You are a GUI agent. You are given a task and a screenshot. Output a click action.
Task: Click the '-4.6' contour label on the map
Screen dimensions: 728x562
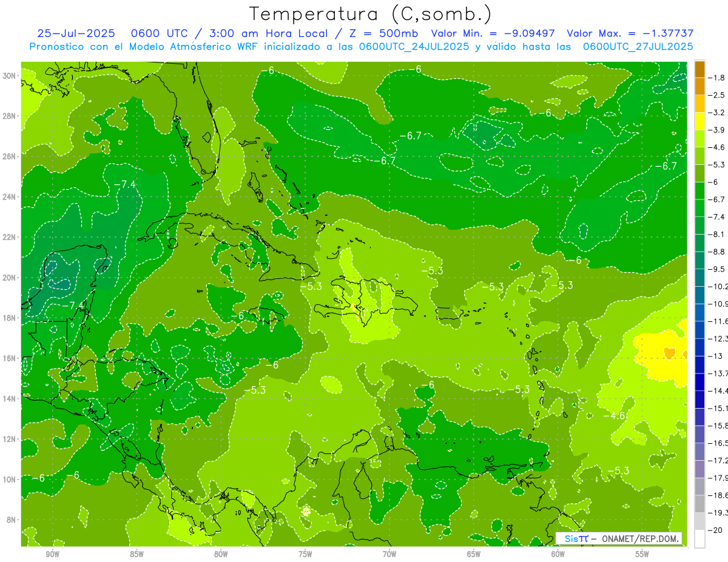point(615,415)
